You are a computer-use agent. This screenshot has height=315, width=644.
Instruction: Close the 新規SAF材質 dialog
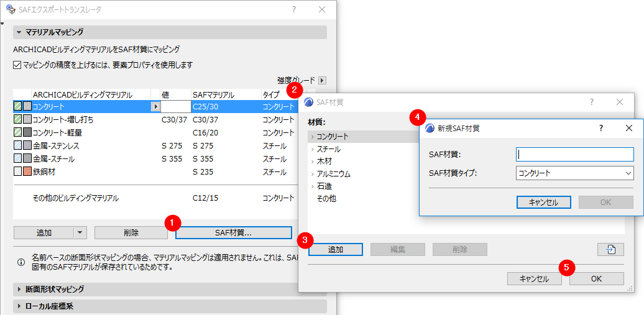click(x=629, y=128)
